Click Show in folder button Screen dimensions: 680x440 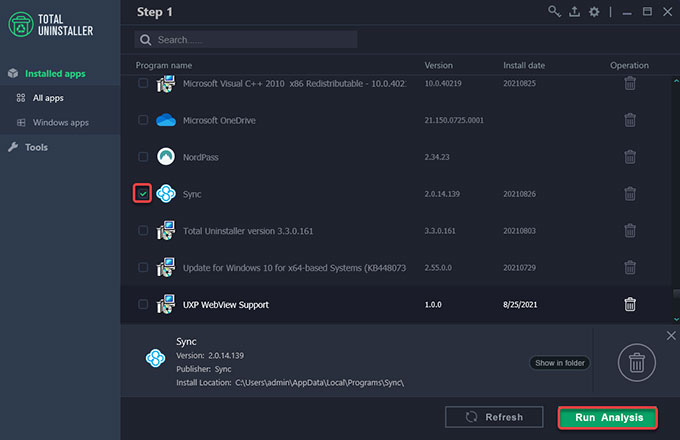pyautogui.click(x=559, y=363)
